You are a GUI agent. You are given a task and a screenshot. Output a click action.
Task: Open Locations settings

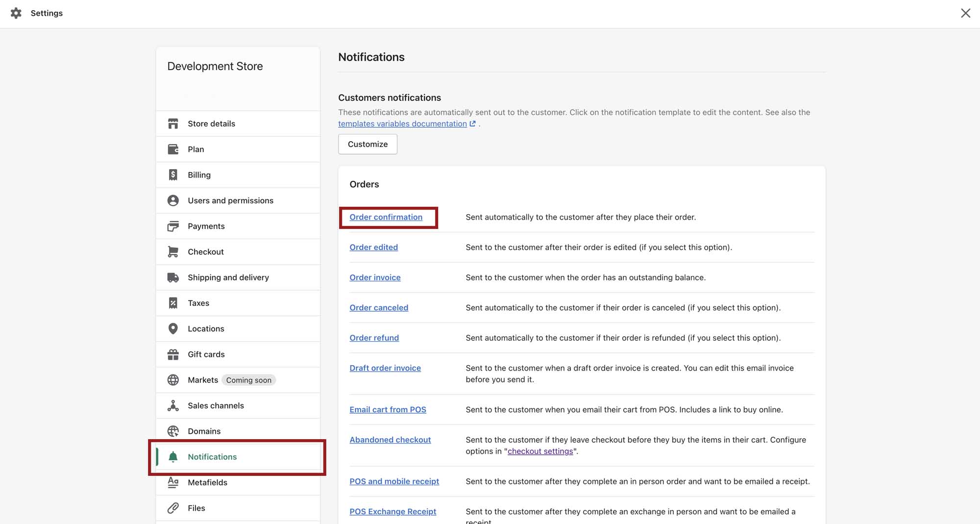(x=238, y=328)
